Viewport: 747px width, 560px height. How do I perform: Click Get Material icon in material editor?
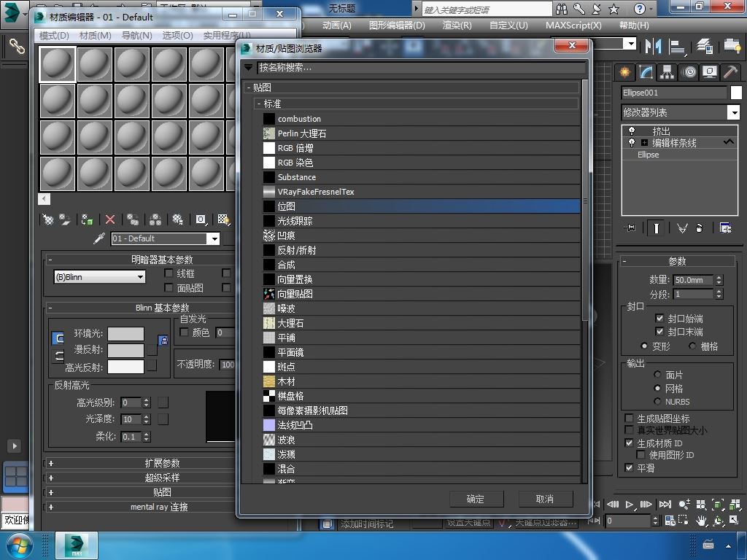point(47,219)
